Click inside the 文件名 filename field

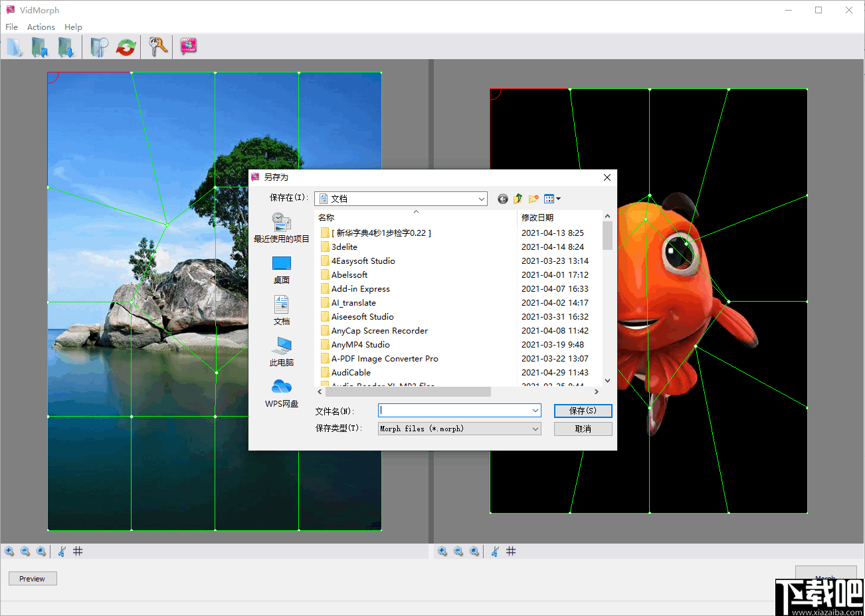(x=455, y=411)
